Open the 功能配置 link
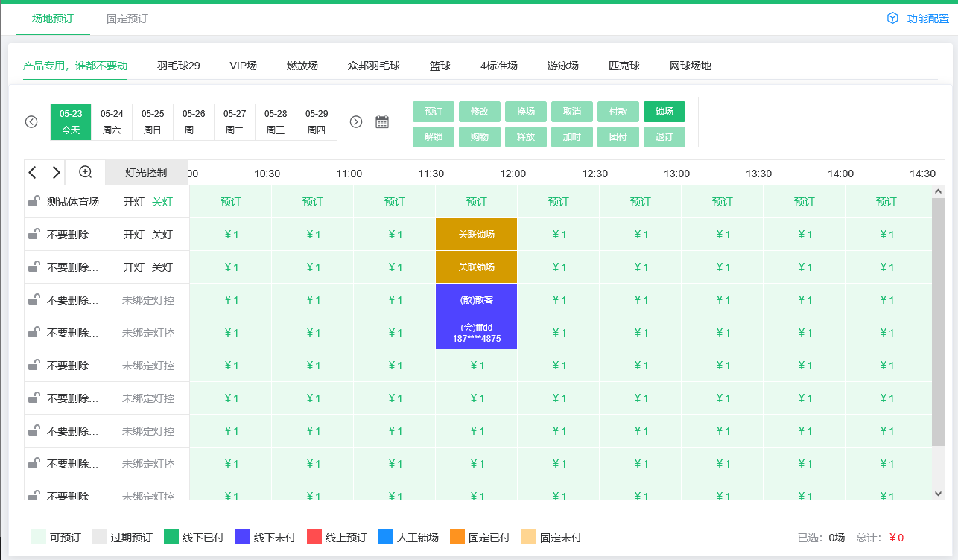958x560 pixels. [927, 19]
